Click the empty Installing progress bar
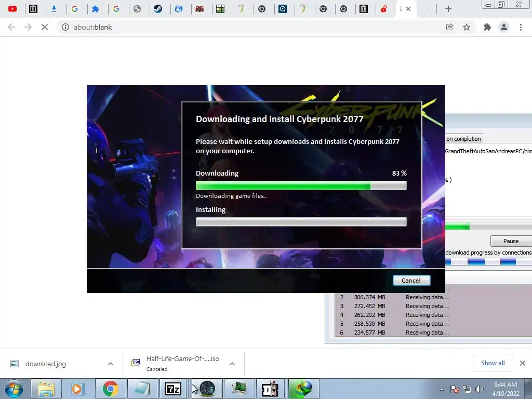The image size is (532, 399). (x=301, y=222)
